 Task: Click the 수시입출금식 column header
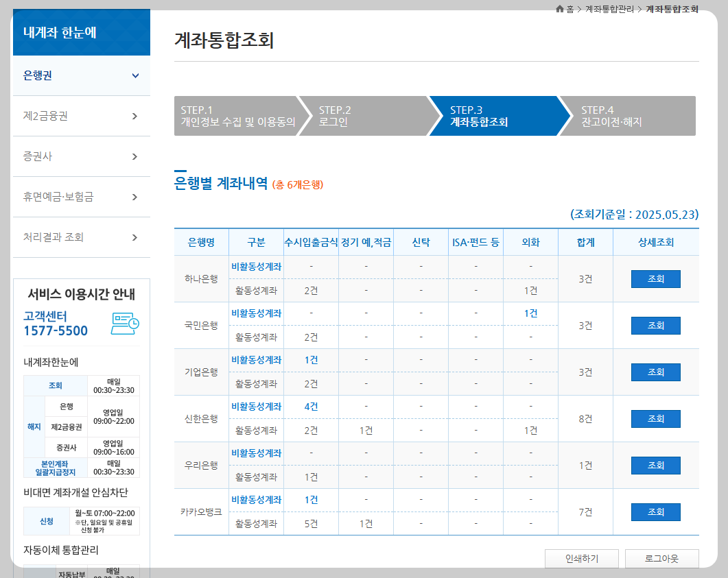(311, 242)
